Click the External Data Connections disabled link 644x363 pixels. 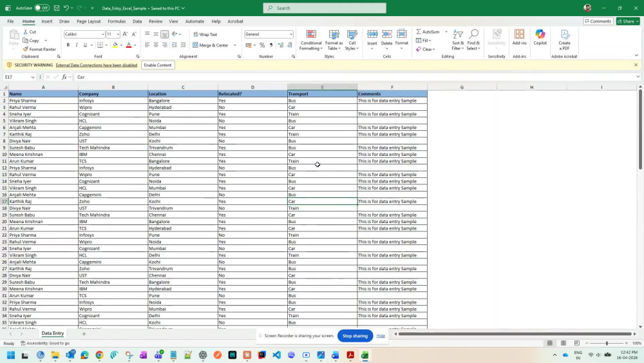(x=97, y=65)
